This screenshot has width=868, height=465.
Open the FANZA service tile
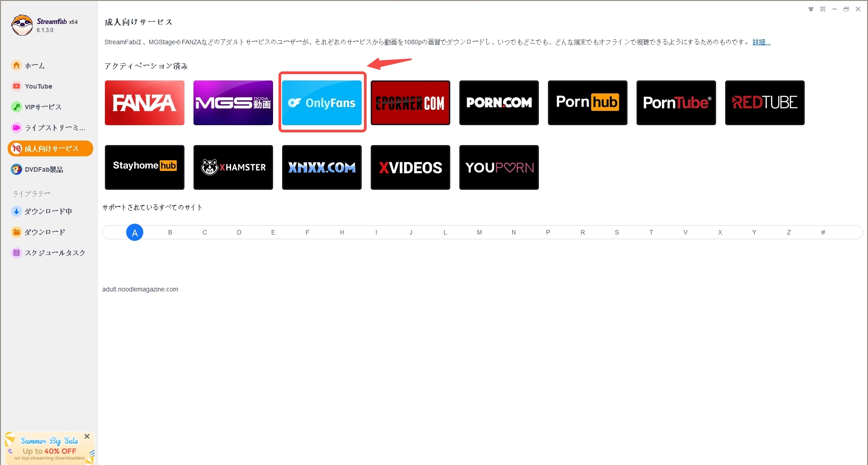pos(145,103)
